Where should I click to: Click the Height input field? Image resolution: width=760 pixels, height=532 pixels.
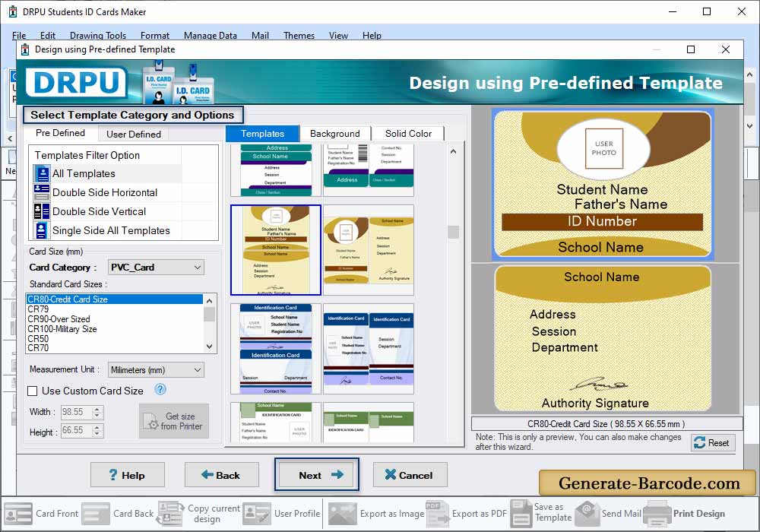(77, 430)
